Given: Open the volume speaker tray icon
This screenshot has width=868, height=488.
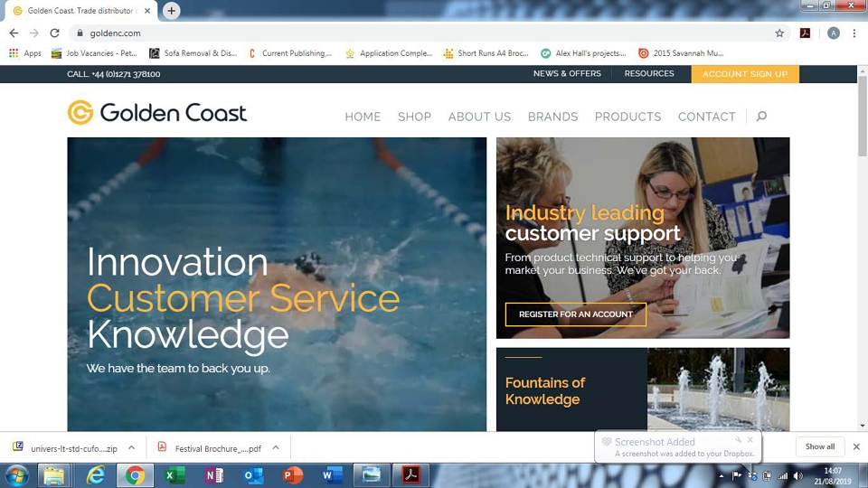Looking at the screenshot, I should point(797,476).
